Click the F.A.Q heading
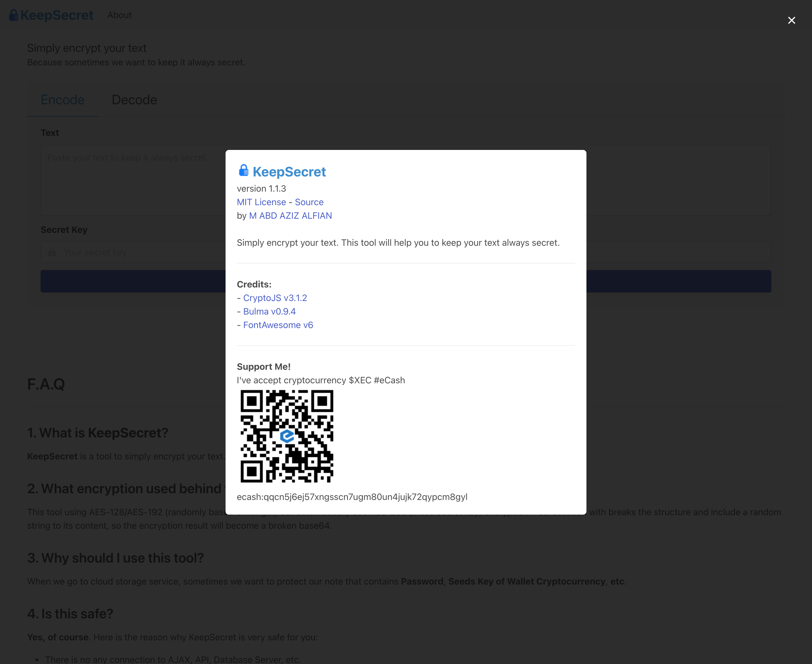Screen dimensions: 812x664 pyautogui.click(x=46, y=384)
